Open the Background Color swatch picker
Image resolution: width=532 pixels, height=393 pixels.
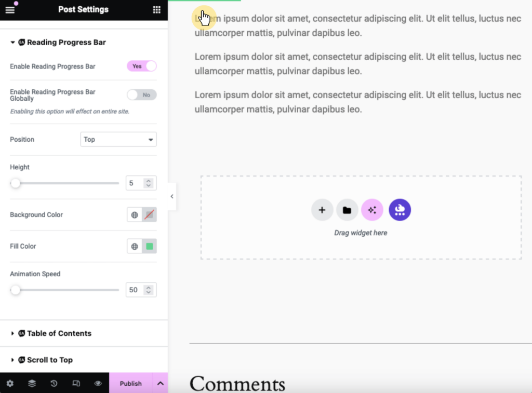[149, 215]
